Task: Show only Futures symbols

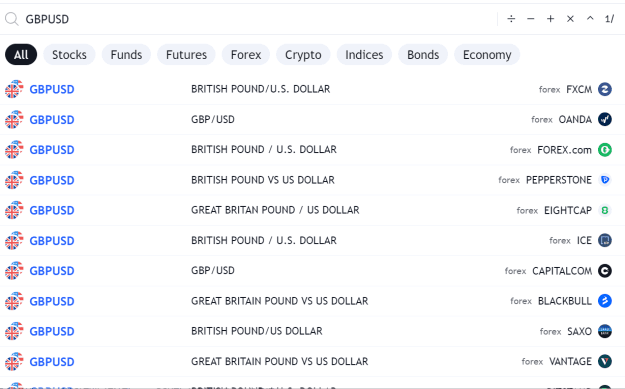Action: pyautogui.click(x=186, y=55)
